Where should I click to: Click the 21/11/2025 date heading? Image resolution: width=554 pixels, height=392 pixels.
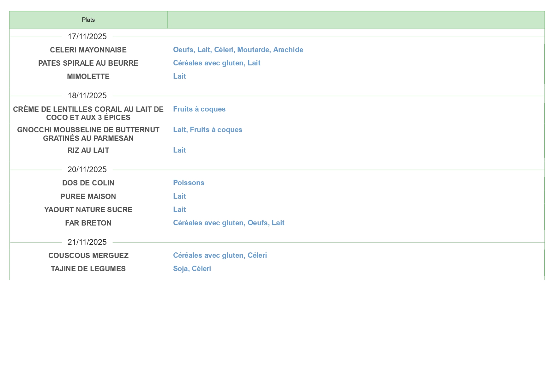click(87, 242)
